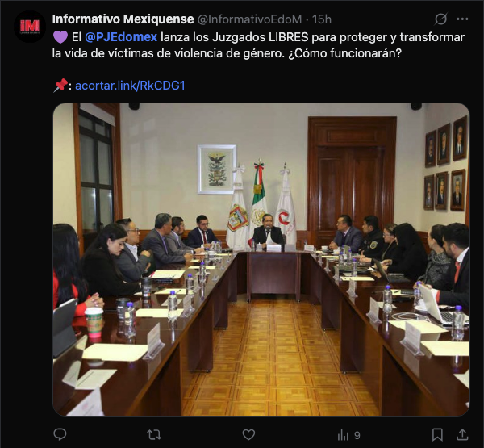Open Informativo Mexiquense profile avatar
The width and height of the screenshot is (484, 448).
click(30, 27)
